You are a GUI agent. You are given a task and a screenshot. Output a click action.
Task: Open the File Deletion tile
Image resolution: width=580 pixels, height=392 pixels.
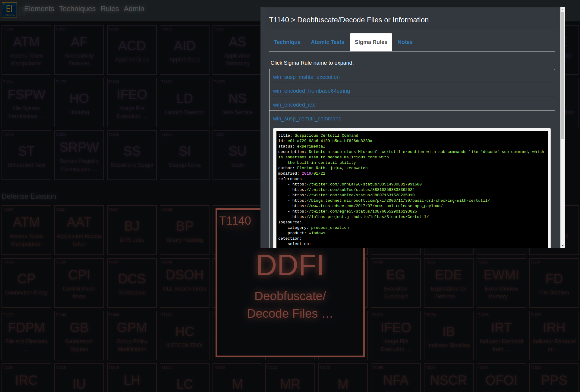pos(554,283)
